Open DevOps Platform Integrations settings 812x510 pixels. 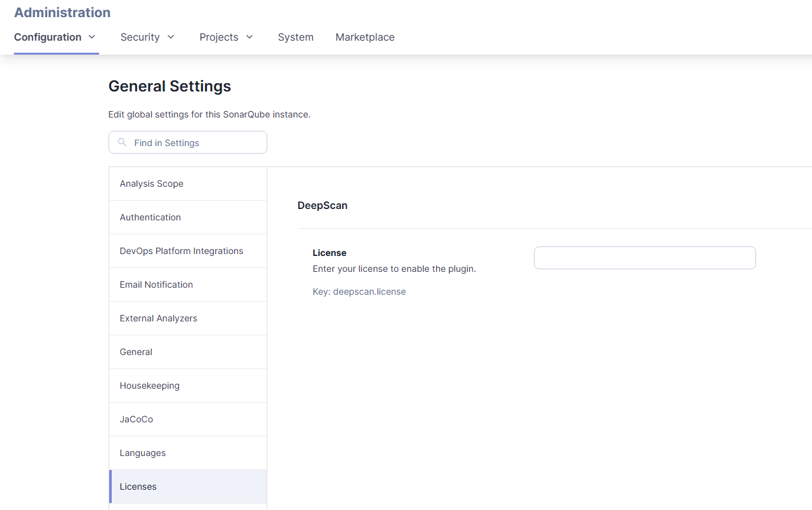click(188, 251)
